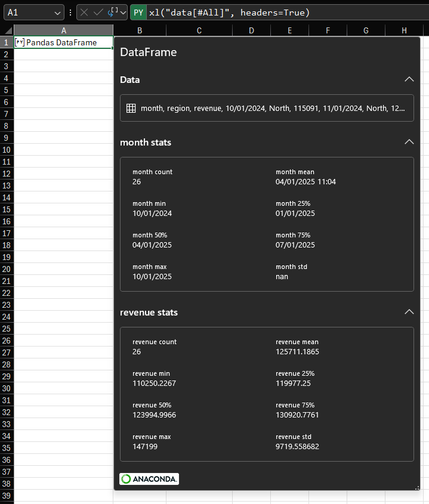Click the formula text xl("data[#All]"...)
The height and width of the screenshot is (504, 429).
(230, 13)
